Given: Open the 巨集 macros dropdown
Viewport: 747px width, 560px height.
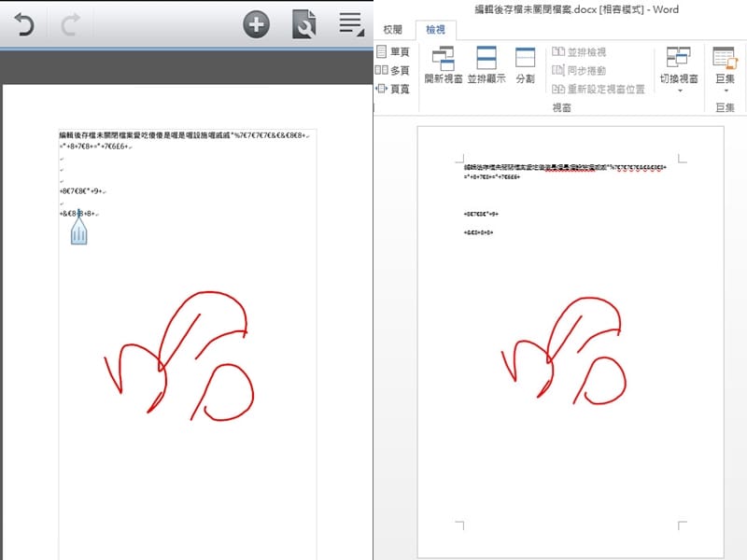Looking at the screenshot, I should (x=726, y=69).
